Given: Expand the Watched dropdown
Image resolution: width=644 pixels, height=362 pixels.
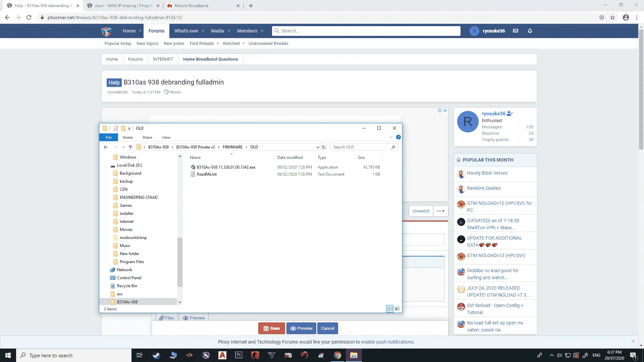Looking at the screenshot, I should 244,44.
